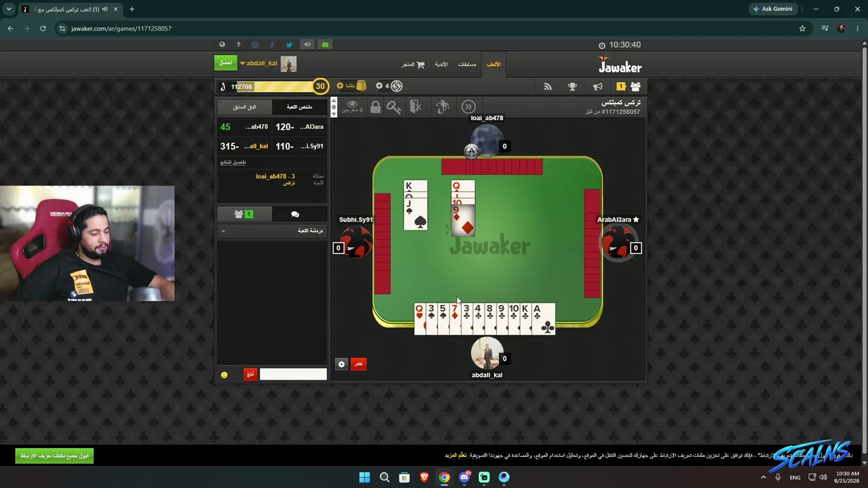This screenshot has width=868, height=488.
Task: Click the key icon in game toolbar
Action: [394, 107]
